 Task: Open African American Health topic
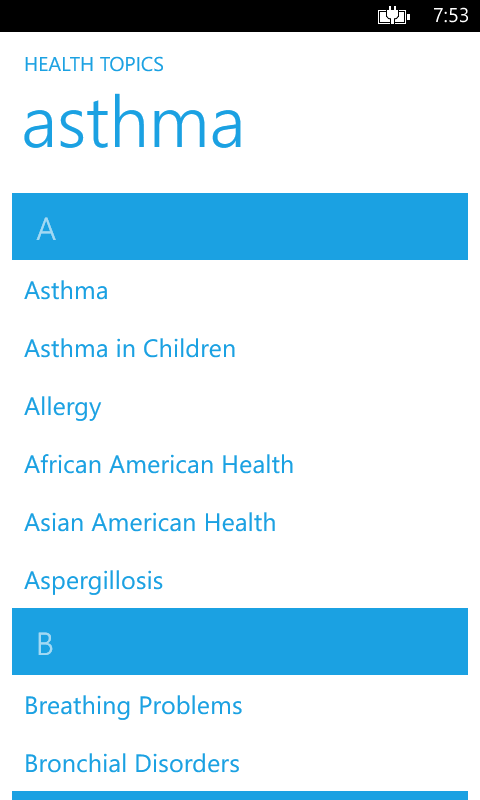pos(159,465)
